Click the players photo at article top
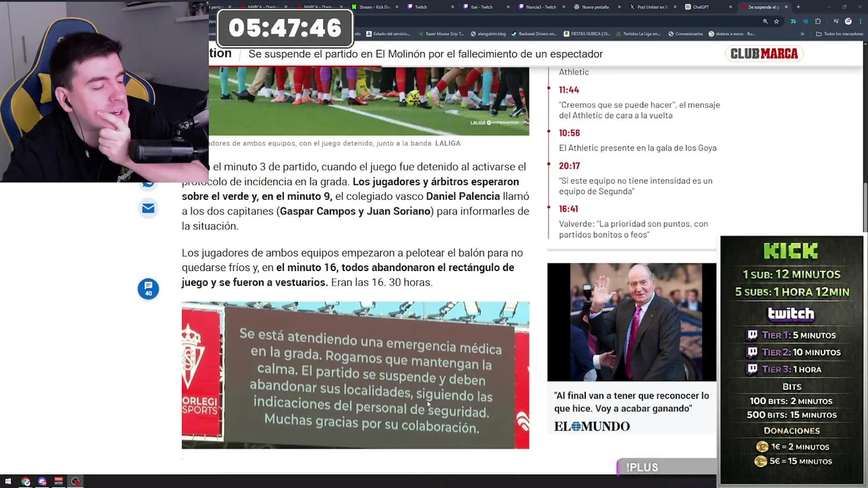Image resolution: width=868 pixels, height=488 pixels. tap(369, 101)
